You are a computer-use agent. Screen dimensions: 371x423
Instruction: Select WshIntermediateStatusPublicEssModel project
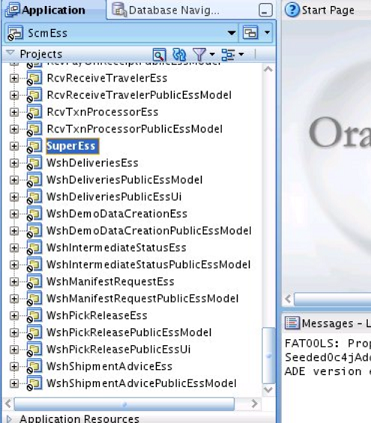point(148,265)
